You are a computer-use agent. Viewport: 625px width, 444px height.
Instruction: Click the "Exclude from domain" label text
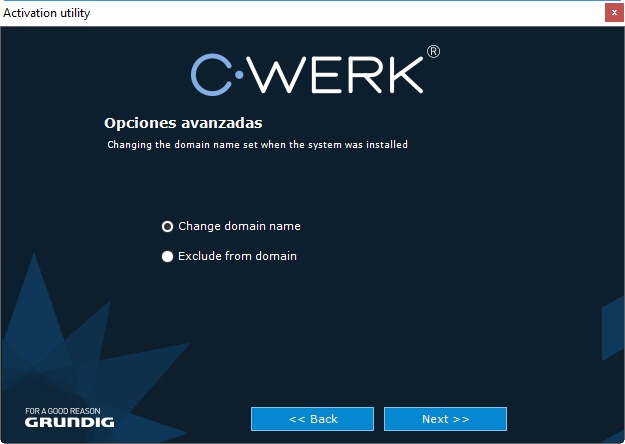pos(237,256)
